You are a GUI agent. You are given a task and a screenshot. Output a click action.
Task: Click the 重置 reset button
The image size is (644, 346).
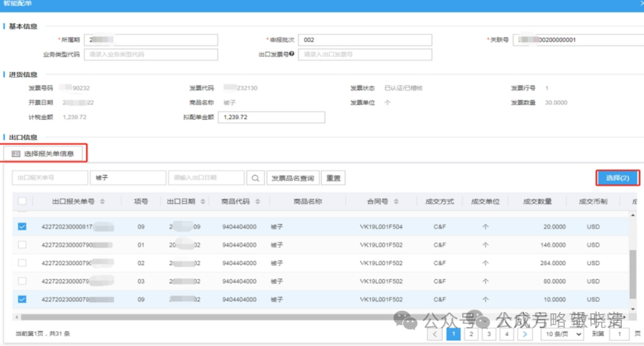333,178
